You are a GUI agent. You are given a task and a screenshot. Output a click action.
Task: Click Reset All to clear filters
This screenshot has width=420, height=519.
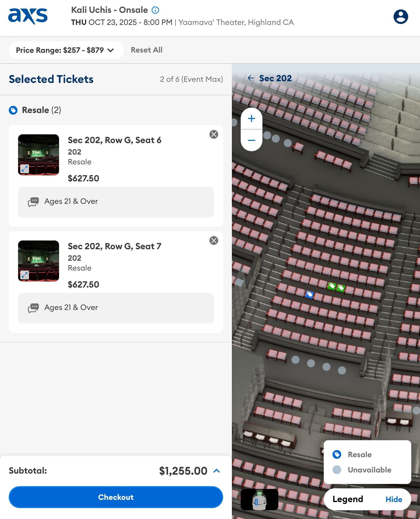[147, 50]
